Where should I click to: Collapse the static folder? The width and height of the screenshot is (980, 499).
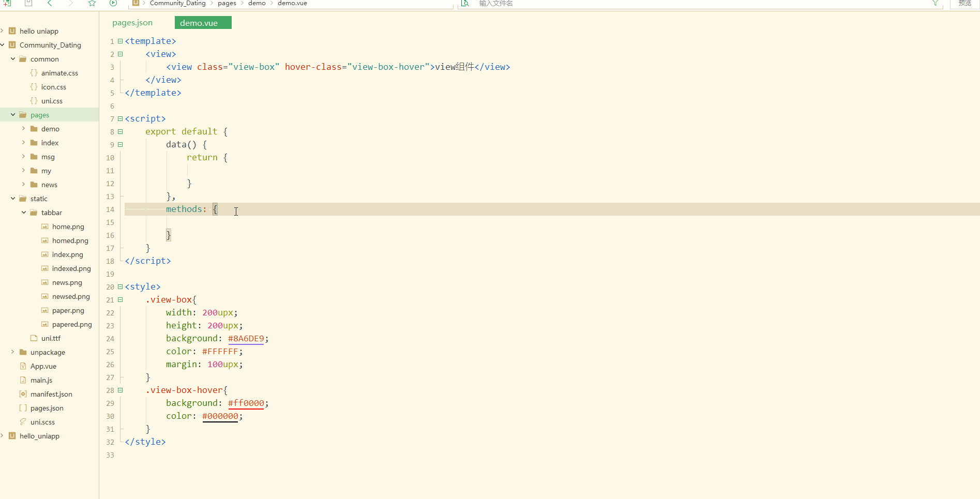(13, 199)
